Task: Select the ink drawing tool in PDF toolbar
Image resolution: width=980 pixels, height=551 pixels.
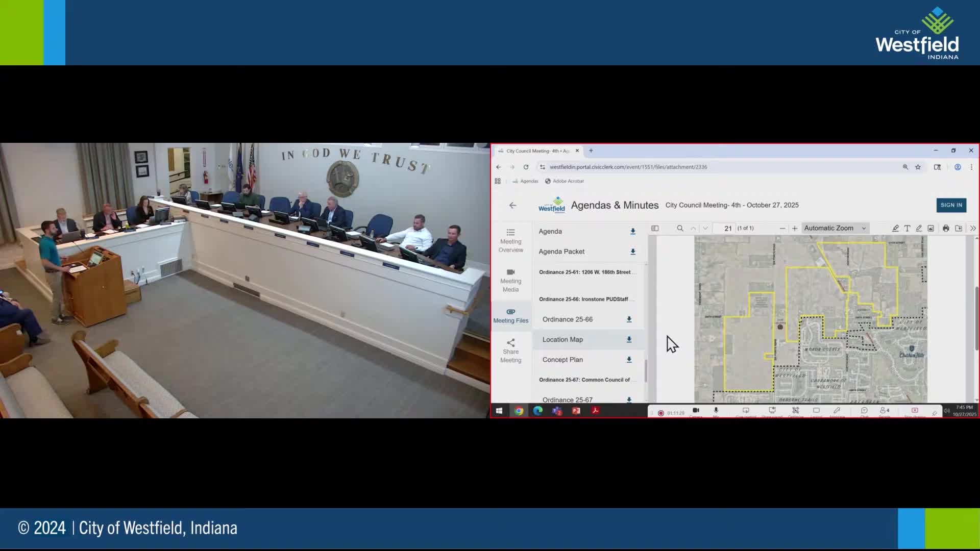Action: tap(919, 228)
